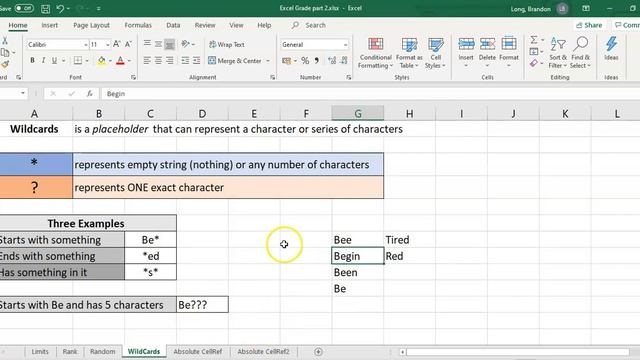
Task: Open the Home ribbon tab
Action: (18, 25)
